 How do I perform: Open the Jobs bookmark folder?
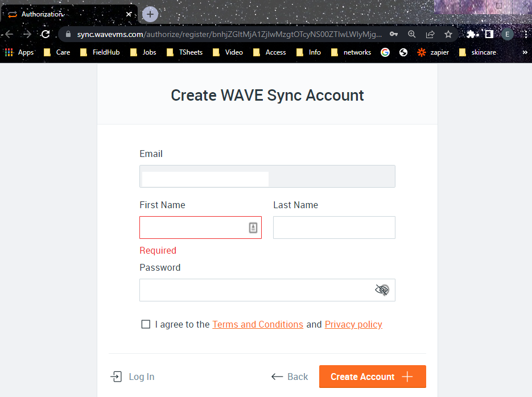tap(143, 52)
